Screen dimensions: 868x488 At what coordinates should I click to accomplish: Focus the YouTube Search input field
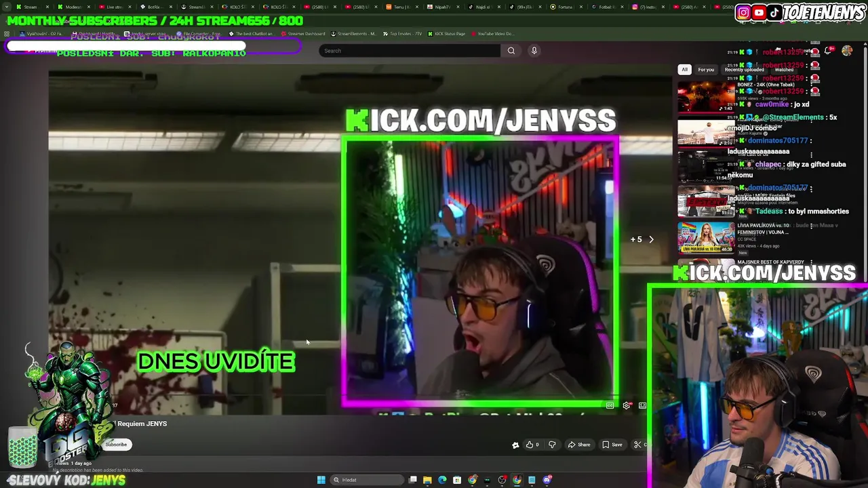point(410,50)
